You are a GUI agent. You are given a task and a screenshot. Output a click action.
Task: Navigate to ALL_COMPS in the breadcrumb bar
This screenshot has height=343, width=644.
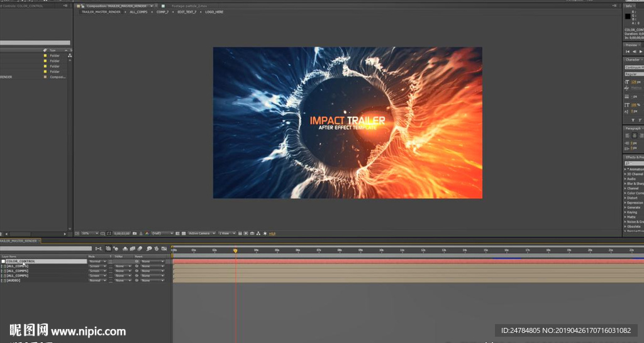click(139, 12)
